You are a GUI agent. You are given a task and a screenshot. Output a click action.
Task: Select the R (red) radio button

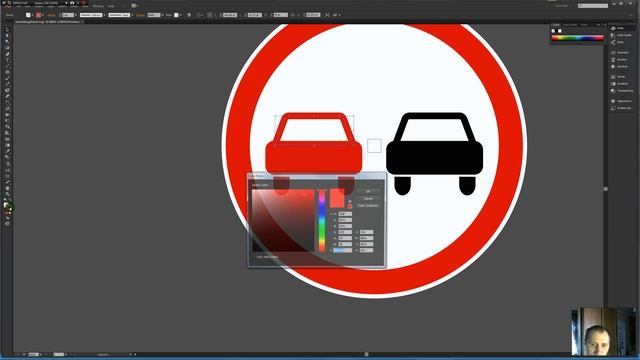[x=331, y=232]
